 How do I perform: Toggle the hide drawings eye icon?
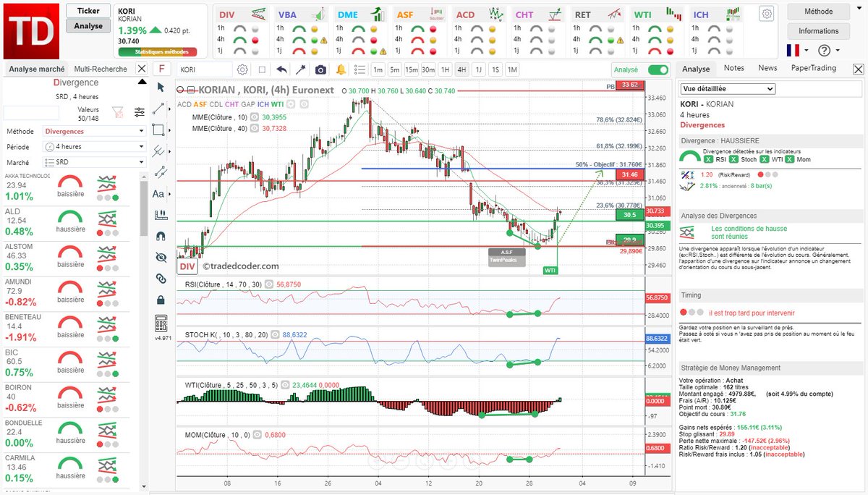click(x=161, y=257)
